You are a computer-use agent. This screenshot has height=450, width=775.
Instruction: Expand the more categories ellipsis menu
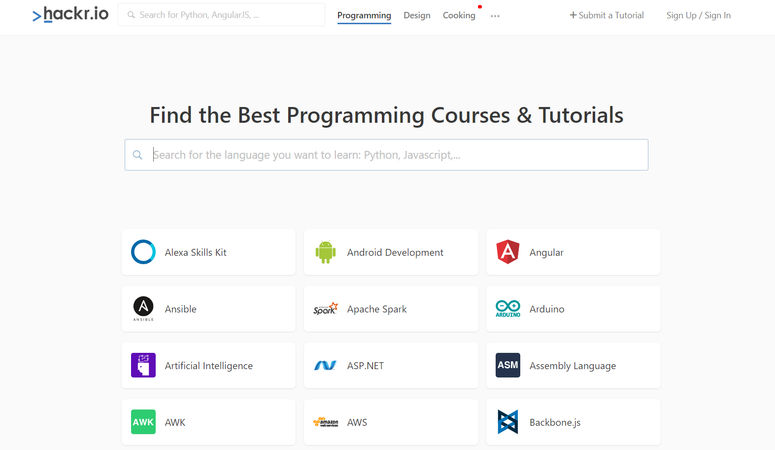(495, 16)
